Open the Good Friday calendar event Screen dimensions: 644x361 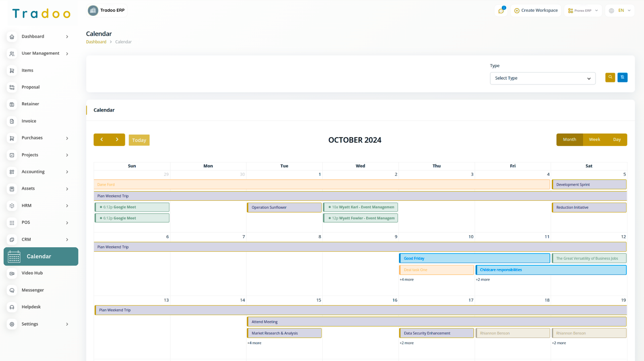(x=474, y=258)
